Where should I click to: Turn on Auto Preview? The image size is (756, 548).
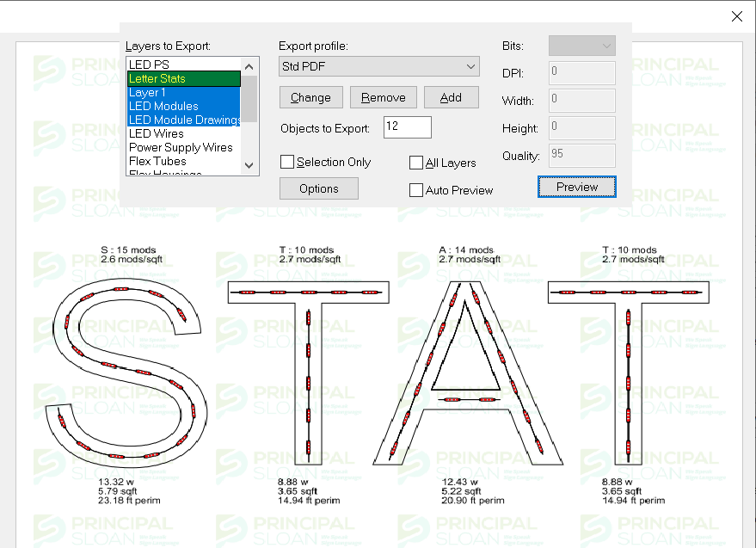[x=416, y=190]
